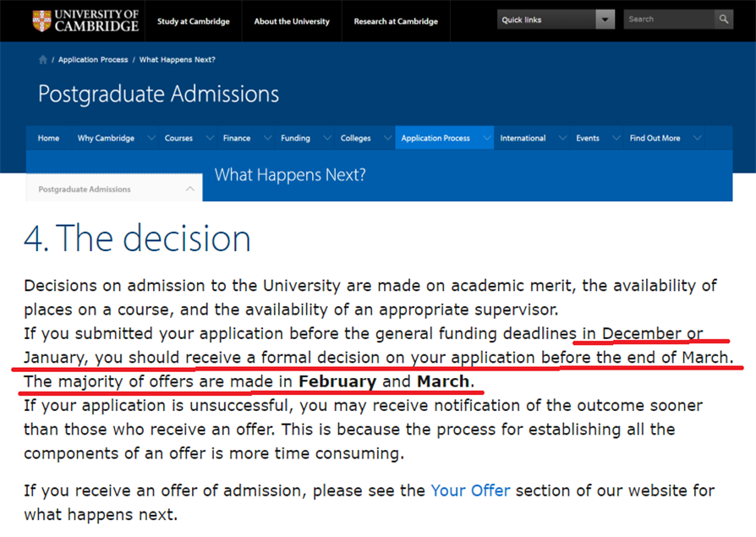Collapse the Postgraduate Admissions side panel
Image resolution: width=756 pixels, height=537 pixels.
(x=190, y=189)
